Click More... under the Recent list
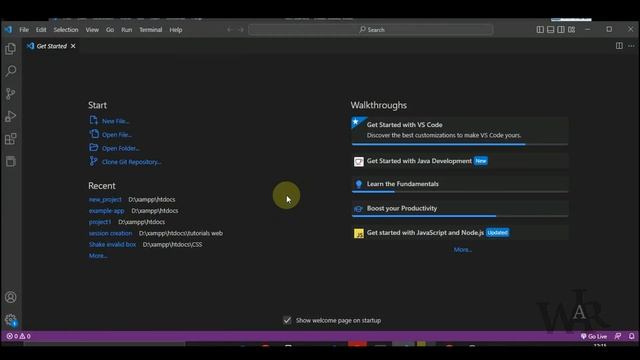Image resolution: width=640 pixels, height=360 pixels. point(98,256)
